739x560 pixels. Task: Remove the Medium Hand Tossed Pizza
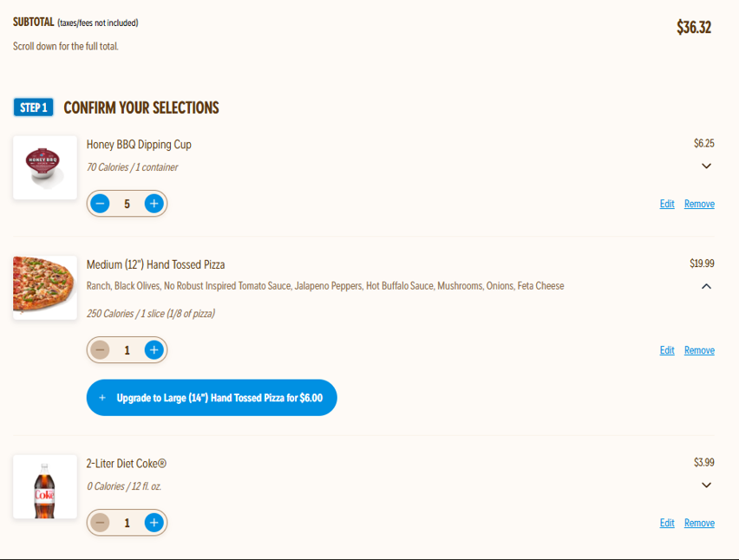point(699,350)
